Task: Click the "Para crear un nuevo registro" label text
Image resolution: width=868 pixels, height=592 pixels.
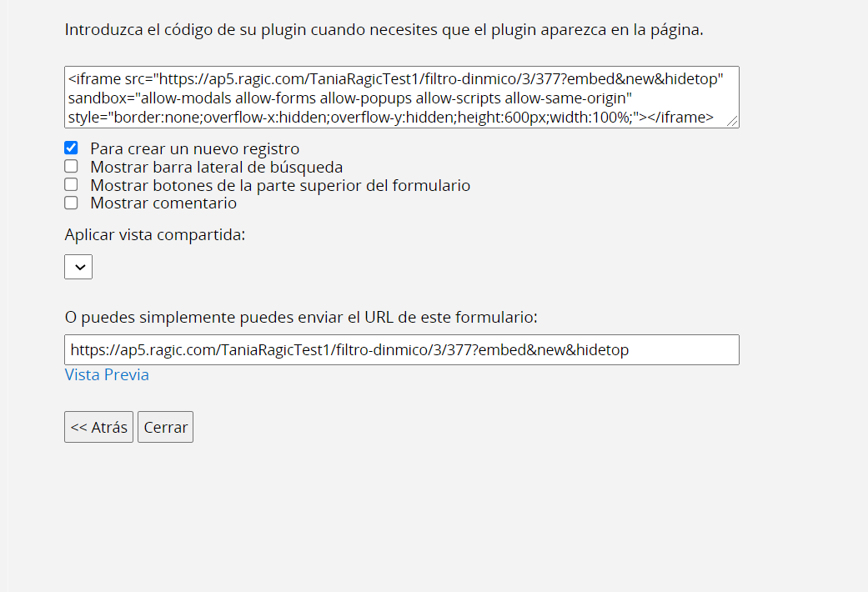Action: tap(194, 149)
